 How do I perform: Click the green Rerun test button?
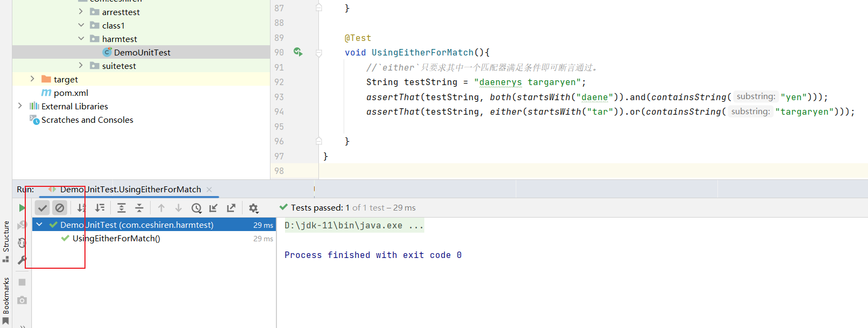[x=22, y=208]
